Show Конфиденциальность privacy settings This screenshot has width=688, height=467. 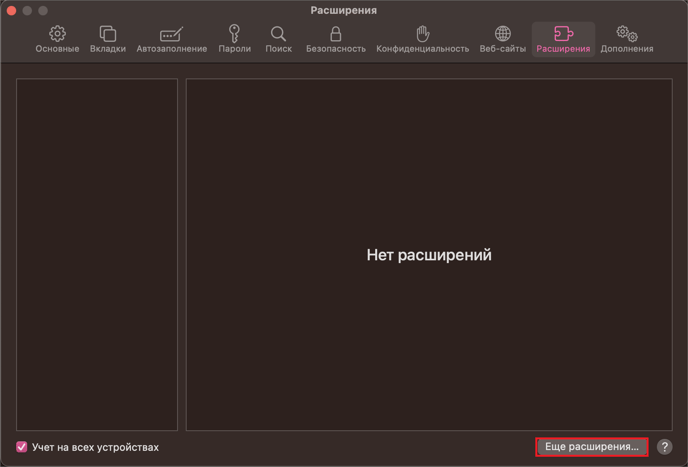coord(423,40)
